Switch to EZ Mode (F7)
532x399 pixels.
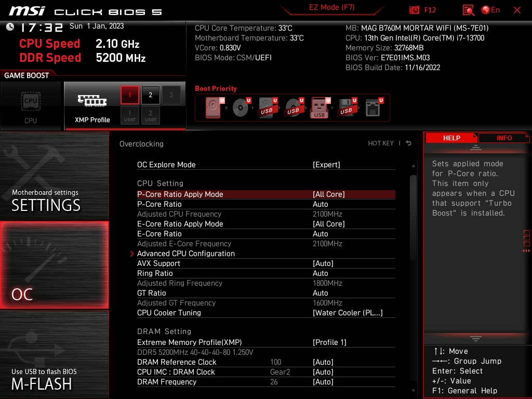(331, 7)
